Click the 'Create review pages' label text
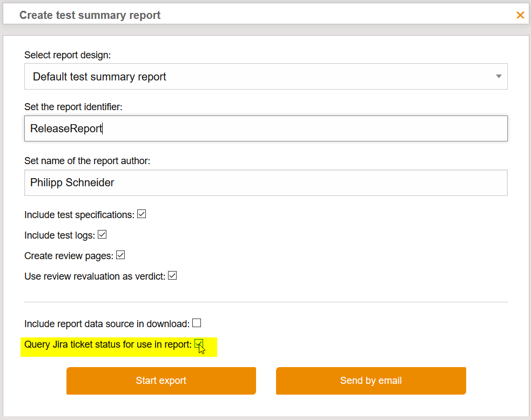 69,256
